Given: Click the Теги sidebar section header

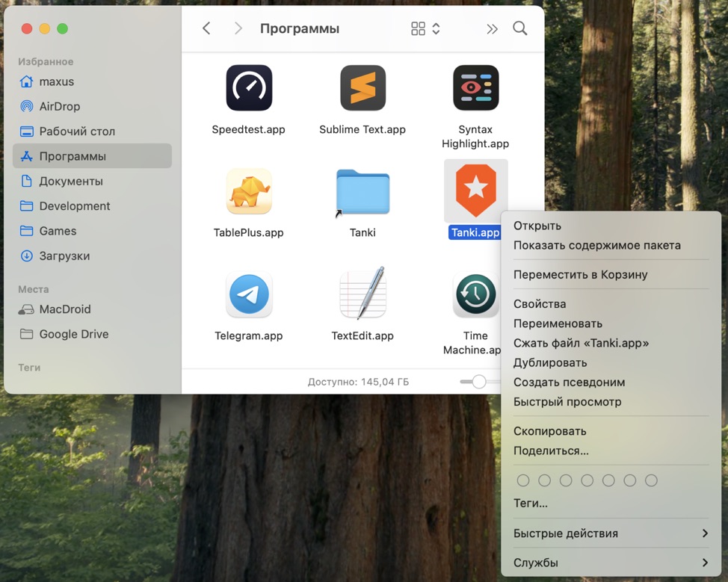Looking at the screenshot, I should point(29,368).
